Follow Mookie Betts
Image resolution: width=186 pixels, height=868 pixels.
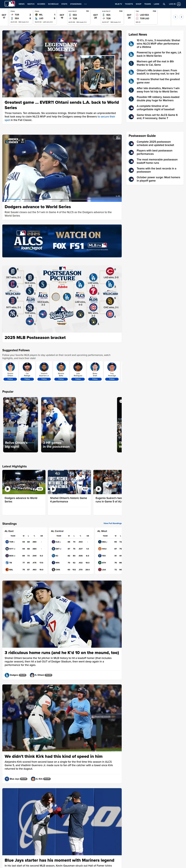[x=61, y=379]
